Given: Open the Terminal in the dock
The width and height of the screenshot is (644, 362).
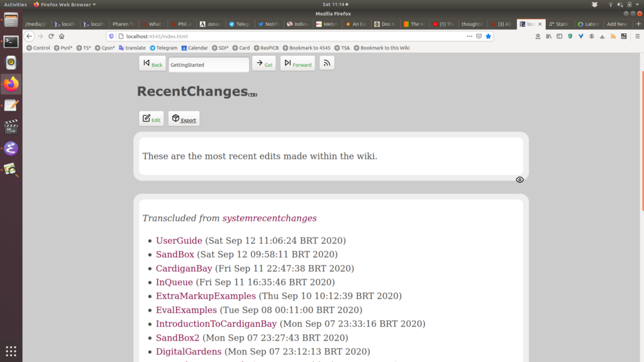Looking at the screenshot, I should coord(11,41).
